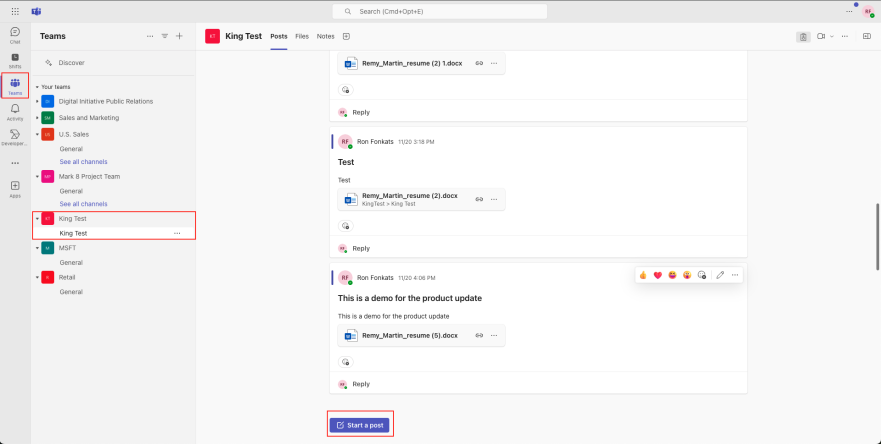Add a tab with plus icon
This screenshot has height=444, width=881.
(346, 37)
